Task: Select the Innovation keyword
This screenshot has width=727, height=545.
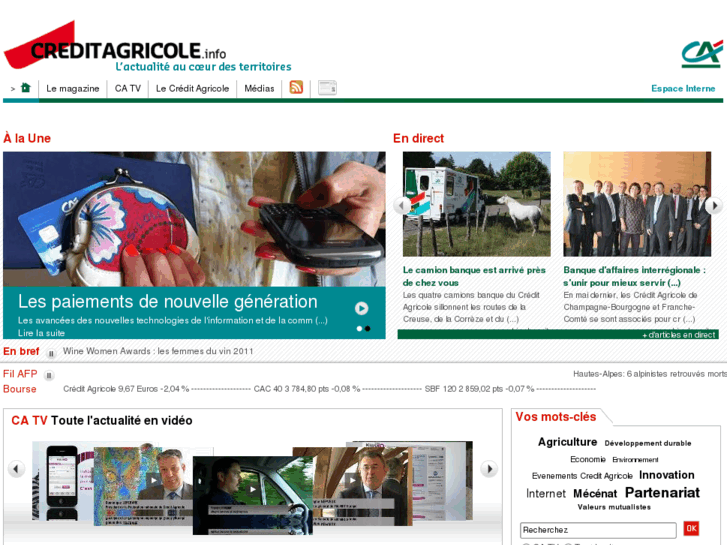Action: 666,475
